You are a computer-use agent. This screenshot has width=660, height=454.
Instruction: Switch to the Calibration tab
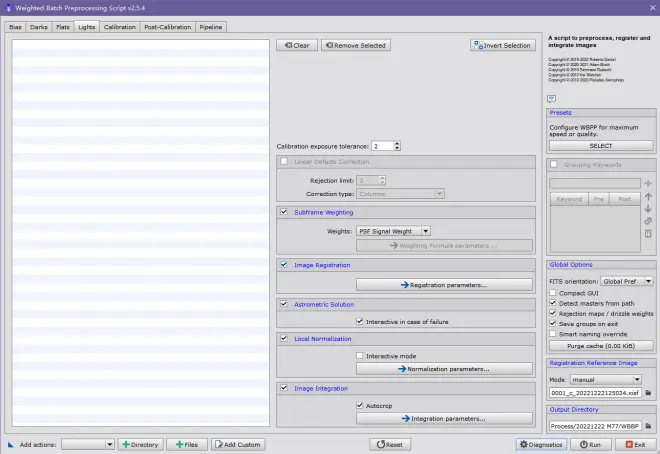click(120, 27)
